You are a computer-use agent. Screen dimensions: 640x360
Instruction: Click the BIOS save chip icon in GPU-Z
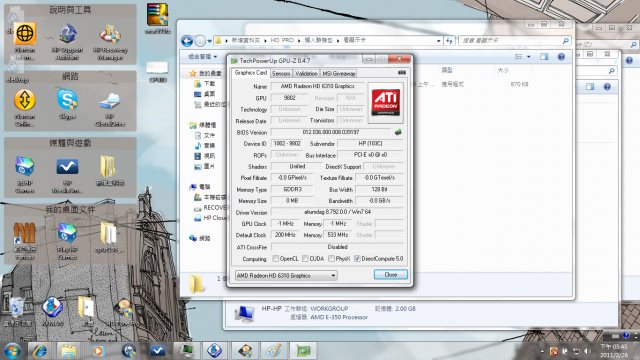tap(398, 132)
